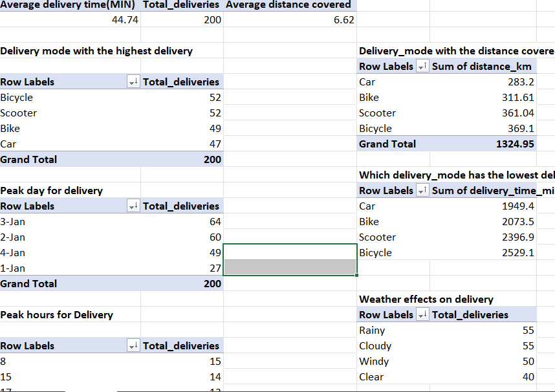The width and height of the screenshot is (555, 392).
Task: Select the 311.61 distance value for Bike
Action: [x=483, y=98]
